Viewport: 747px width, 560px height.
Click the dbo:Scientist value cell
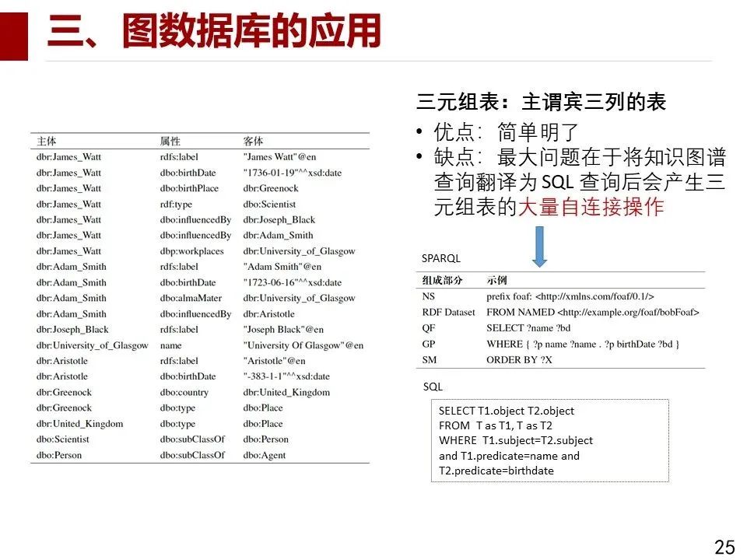269,205
